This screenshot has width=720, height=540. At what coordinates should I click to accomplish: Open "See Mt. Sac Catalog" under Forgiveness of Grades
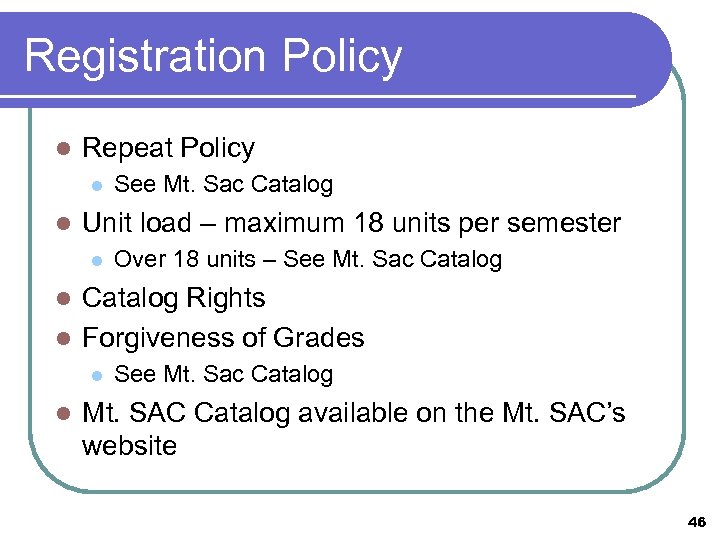[224, 374]
